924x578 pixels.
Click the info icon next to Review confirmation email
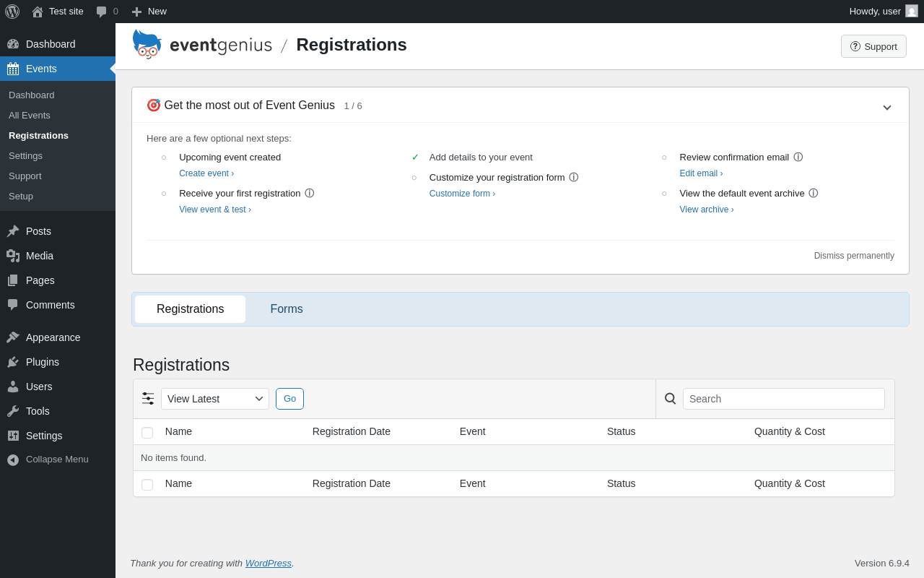click(x=798, y=157)
